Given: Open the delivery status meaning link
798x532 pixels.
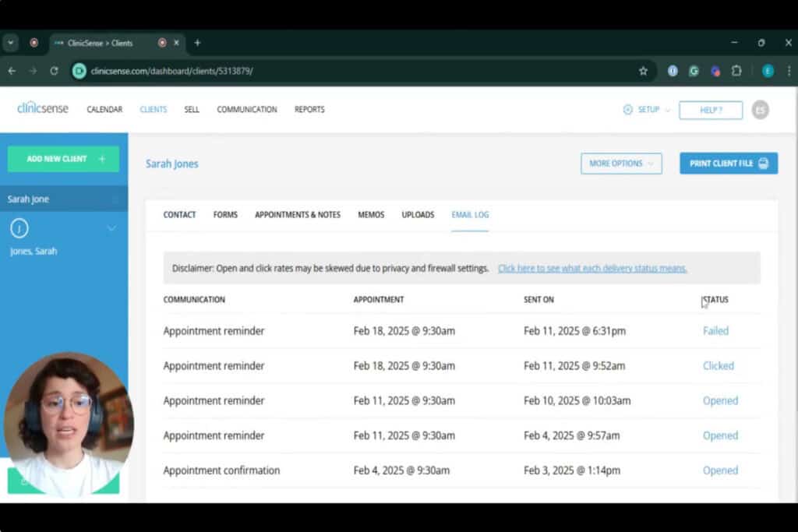Looking at the screenshot, I should [592, 269].
